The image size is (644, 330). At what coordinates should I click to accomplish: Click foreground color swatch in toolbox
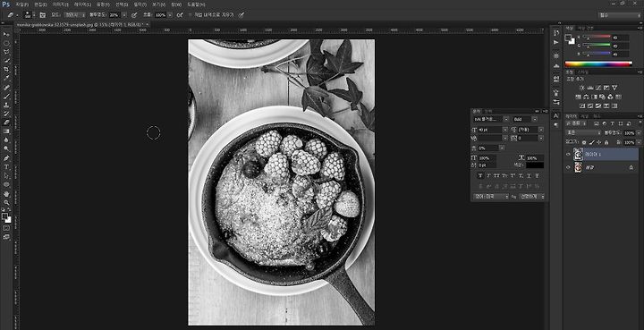click(x=4, y=216)
